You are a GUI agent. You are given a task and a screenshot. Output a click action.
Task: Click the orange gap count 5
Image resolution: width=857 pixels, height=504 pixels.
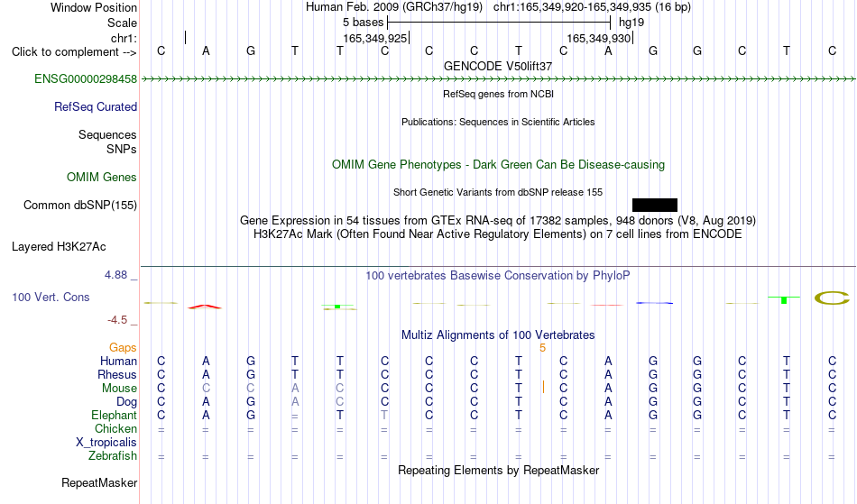[x=542, y=348]
